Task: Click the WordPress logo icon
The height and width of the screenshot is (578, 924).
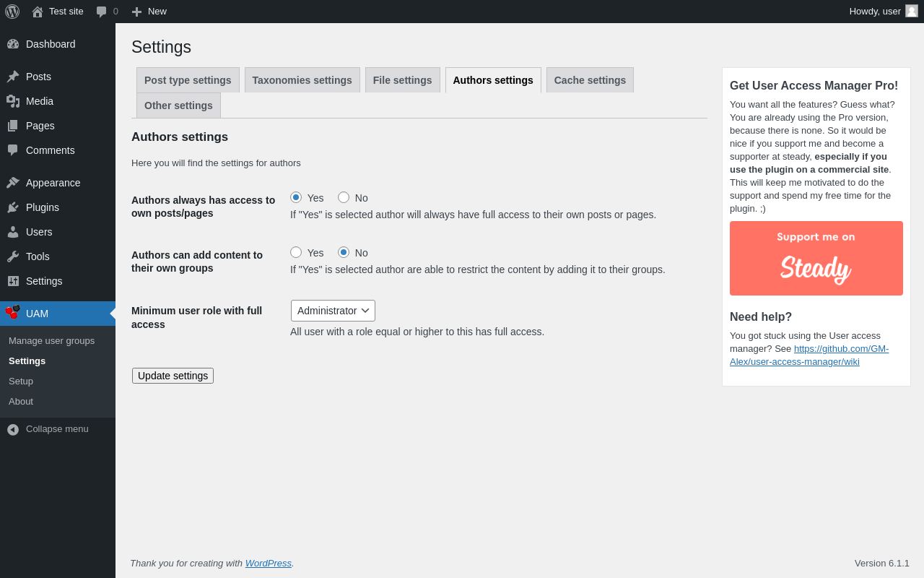Action: (x=12, y=12)
